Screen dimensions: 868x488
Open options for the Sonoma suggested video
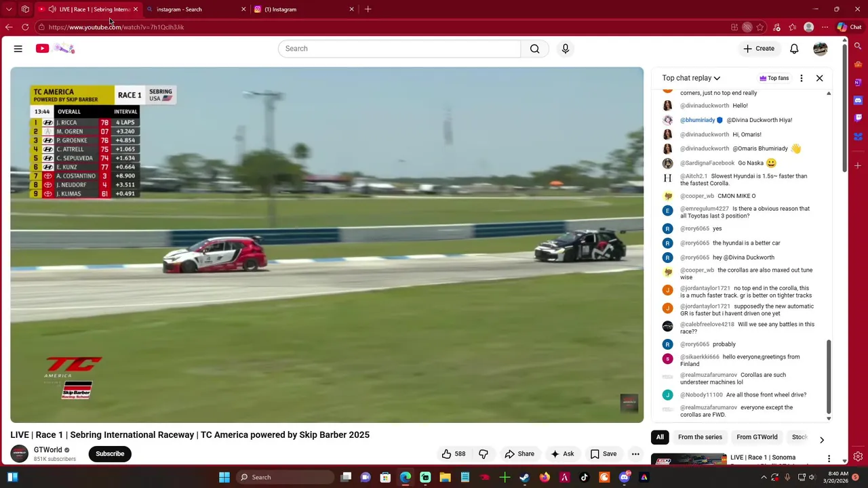click(829, 459)
